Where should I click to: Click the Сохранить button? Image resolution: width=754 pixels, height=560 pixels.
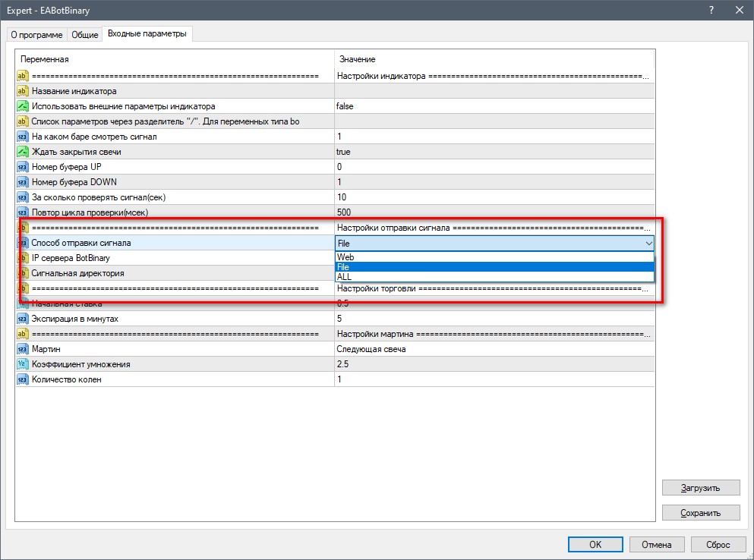[701, 513]
